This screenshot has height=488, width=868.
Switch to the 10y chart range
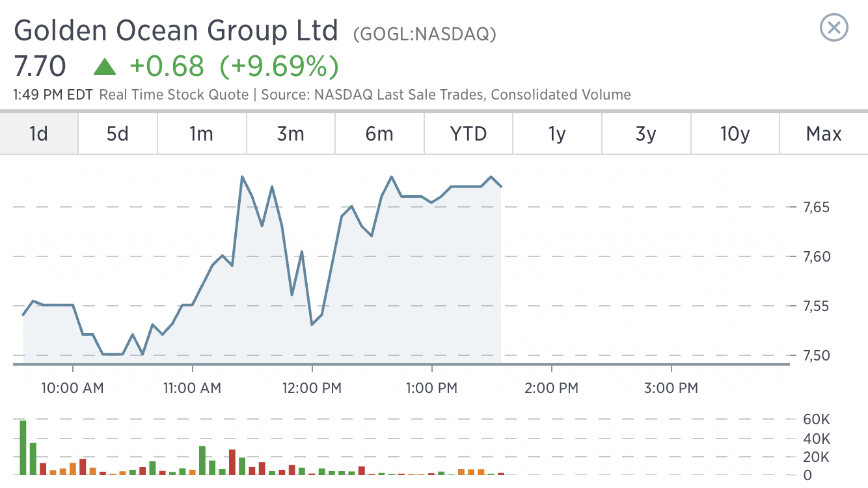pos(735,134)
